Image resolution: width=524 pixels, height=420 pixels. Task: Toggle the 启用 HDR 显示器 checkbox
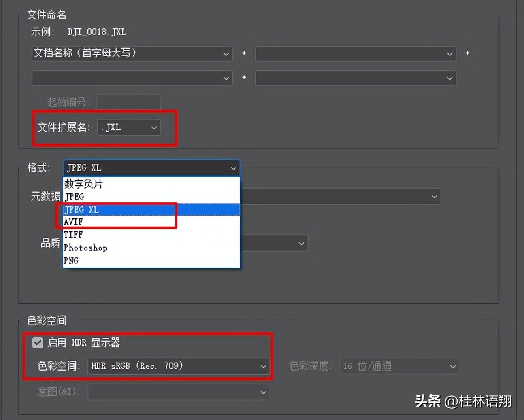pyautogui.click(x=38, y=343)
